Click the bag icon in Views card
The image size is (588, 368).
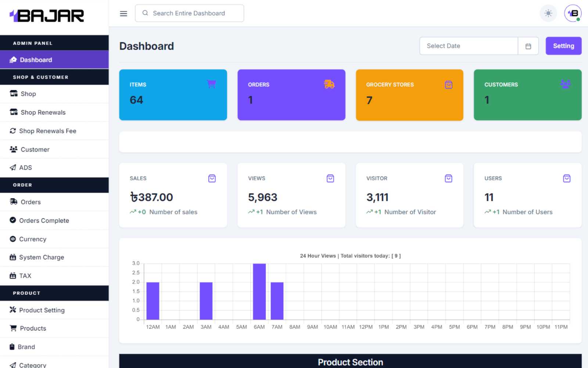coord(330,178)
